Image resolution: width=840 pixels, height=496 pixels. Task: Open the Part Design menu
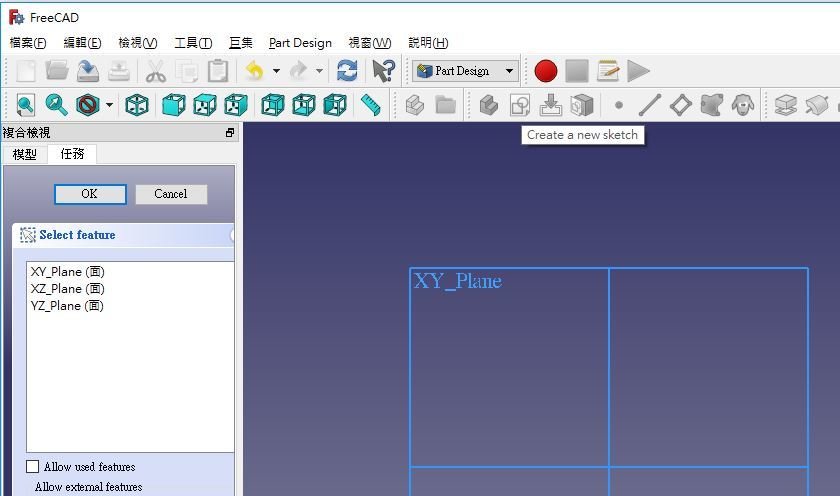pos(300,43)
